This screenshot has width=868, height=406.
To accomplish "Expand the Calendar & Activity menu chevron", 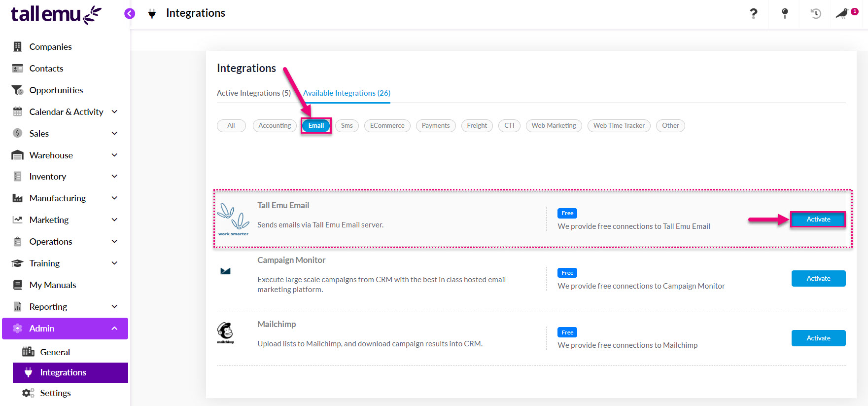I will tap(114, 111).
